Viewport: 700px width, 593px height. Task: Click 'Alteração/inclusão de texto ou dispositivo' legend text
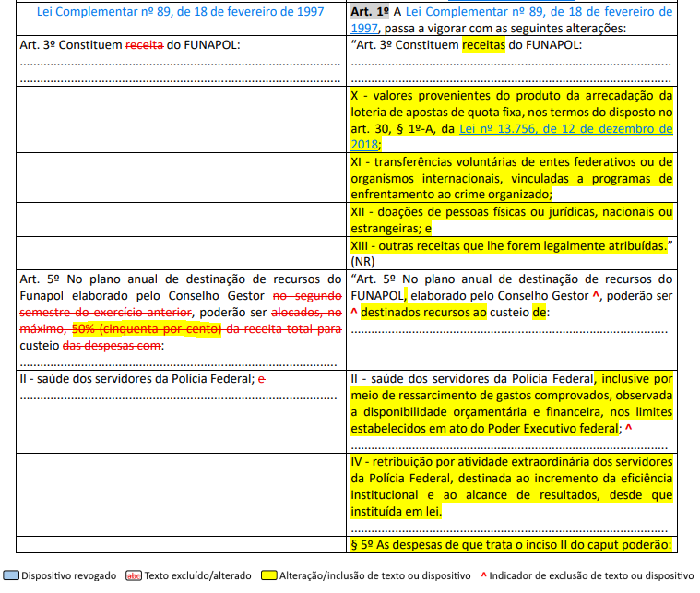coord(375,575)
